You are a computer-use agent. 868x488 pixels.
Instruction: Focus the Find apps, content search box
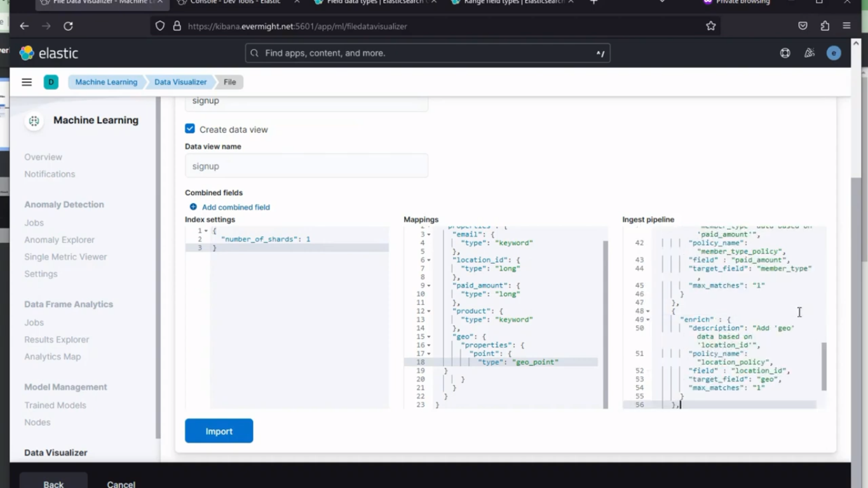(428, 53)
